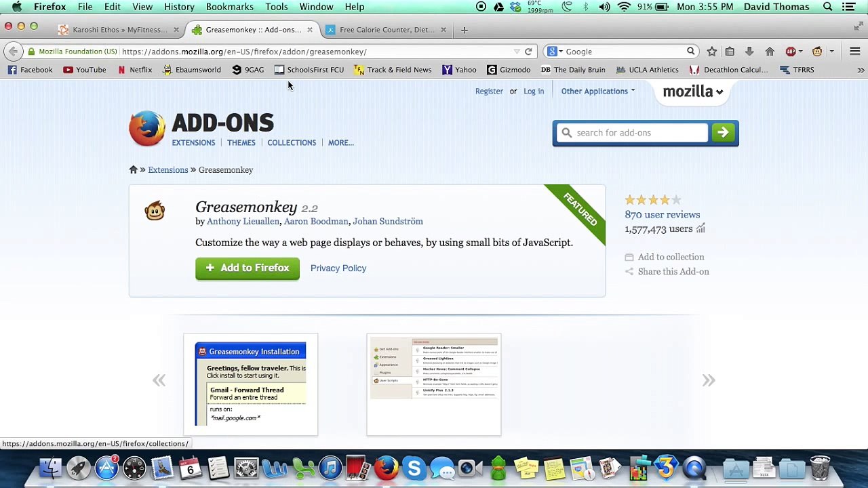The width and height of the screenshot is (868, 488).
Task: Click the Log in link
Action: 534,91
